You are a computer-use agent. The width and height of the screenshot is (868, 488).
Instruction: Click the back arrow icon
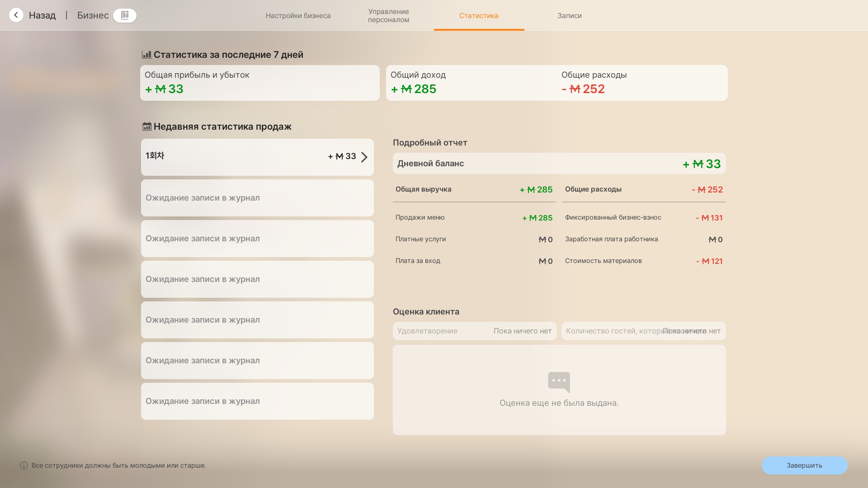16,15
